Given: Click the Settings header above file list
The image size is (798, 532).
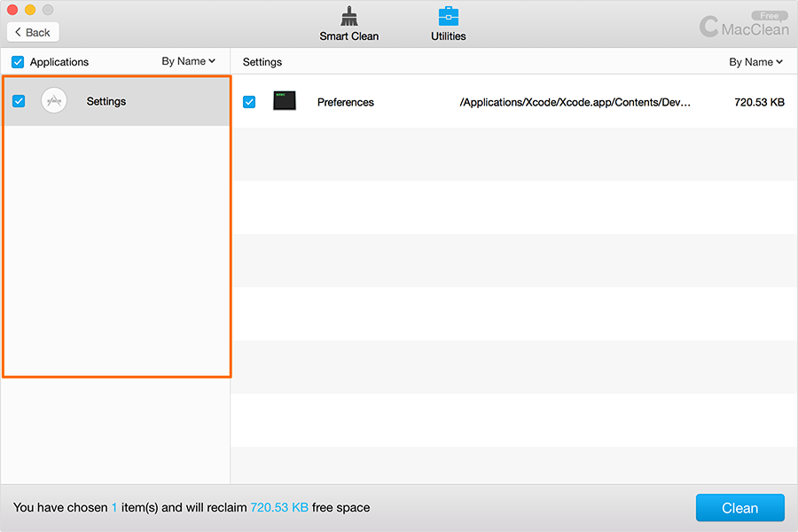Looking at the screenshot, I should [x=262, y=62].
